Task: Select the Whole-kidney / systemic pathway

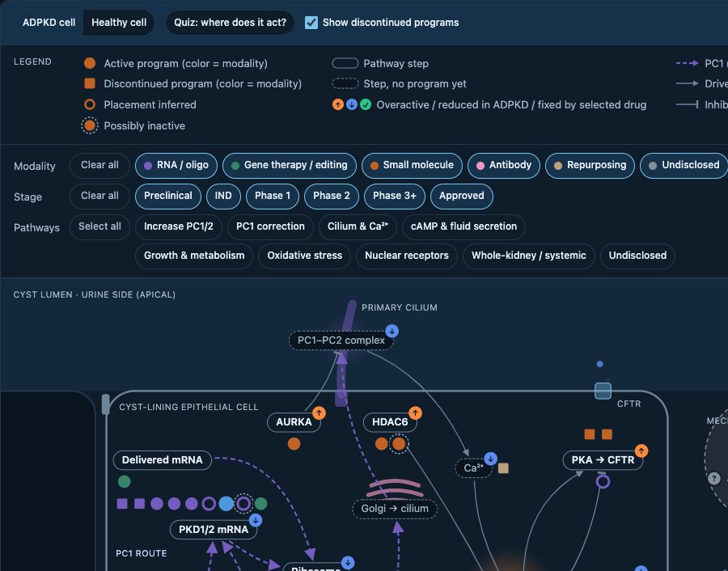Action: pyautogui.click(x=529, y=256)
